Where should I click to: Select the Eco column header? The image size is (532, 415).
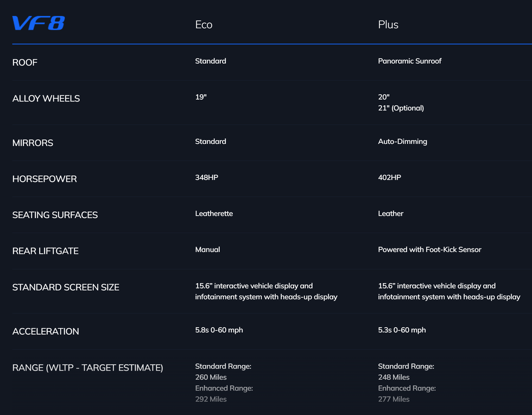pyautogui.click(x=204, y=24)
